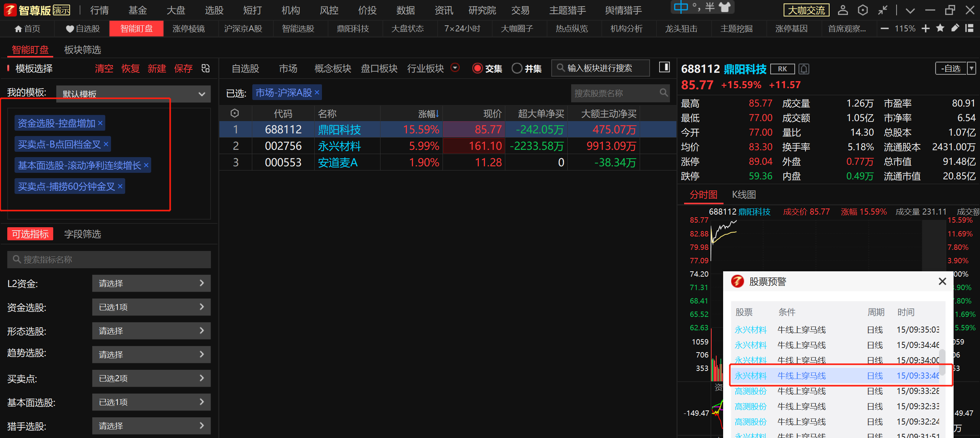The width and height of the screenshot is (980, 438).
Task: Open the hexagon settings icon in title bar
Action: click(862, 10)
